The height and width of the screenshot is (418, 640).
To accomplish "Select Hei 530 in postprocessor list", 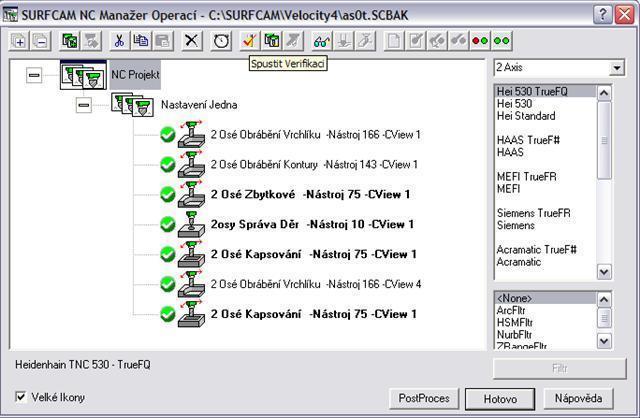I will pyautogui.click(x=514, y=104).
